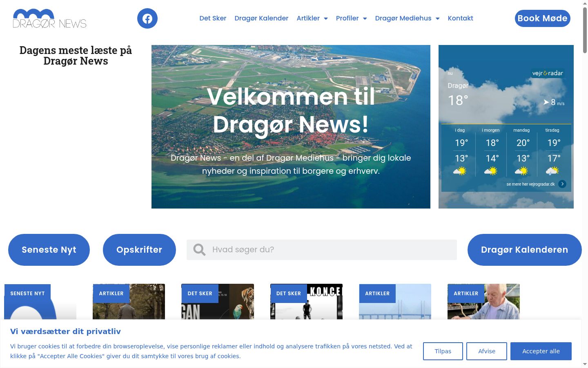
Task: Open the Artikler thumbnail with white-haired man
Action: point(483,302)
